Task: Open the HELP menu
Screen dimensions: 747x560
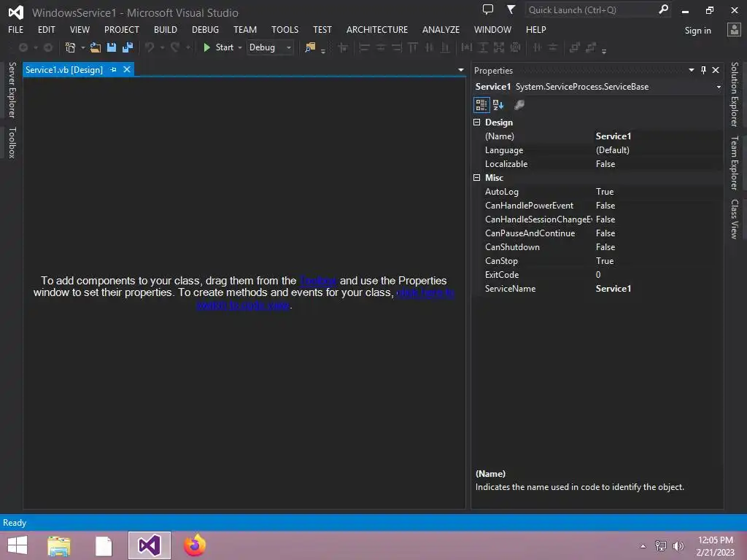Action: [536, 29]
